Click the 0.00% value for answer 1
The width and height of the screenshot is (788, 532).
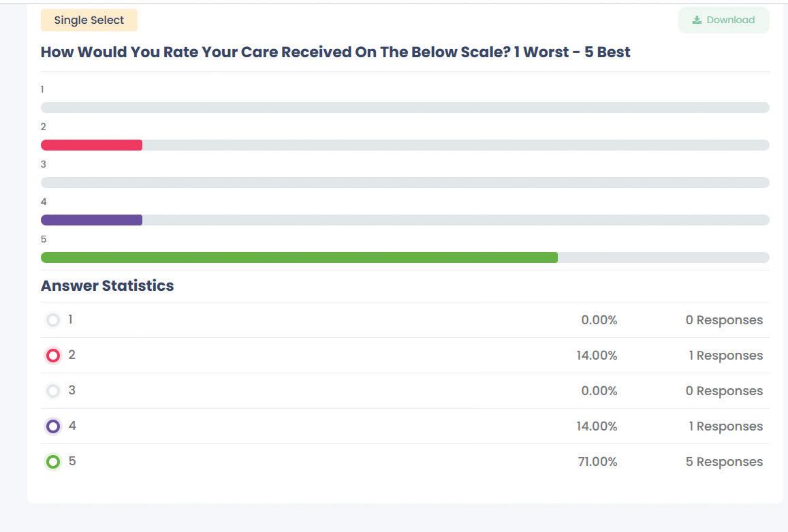599,320
